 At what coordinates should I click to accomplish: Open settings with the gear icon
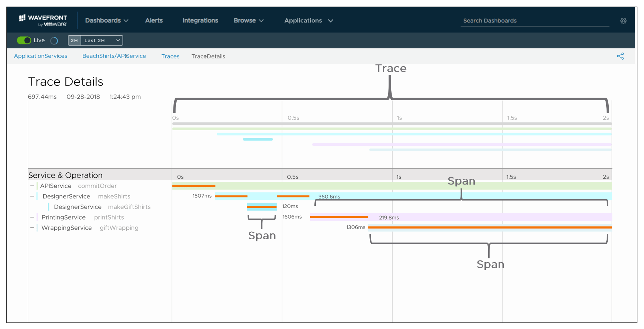click(623, 21)
